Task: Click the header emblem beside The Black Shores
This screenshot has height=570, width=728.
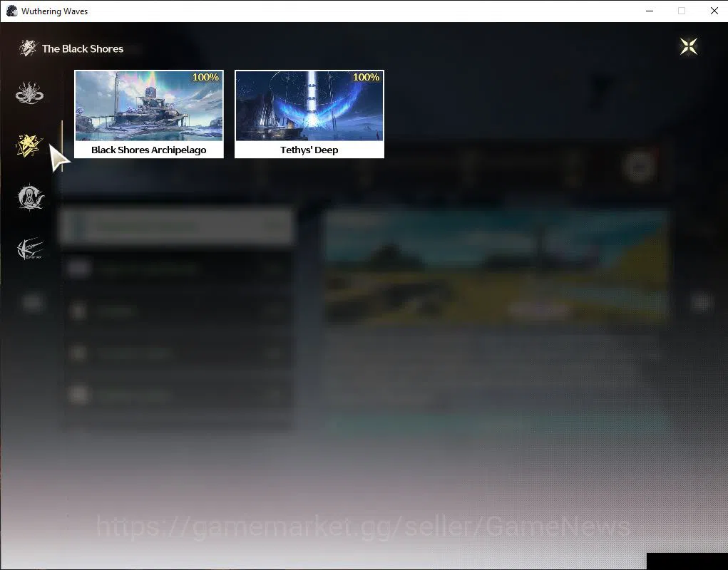Action: point(28,48)
